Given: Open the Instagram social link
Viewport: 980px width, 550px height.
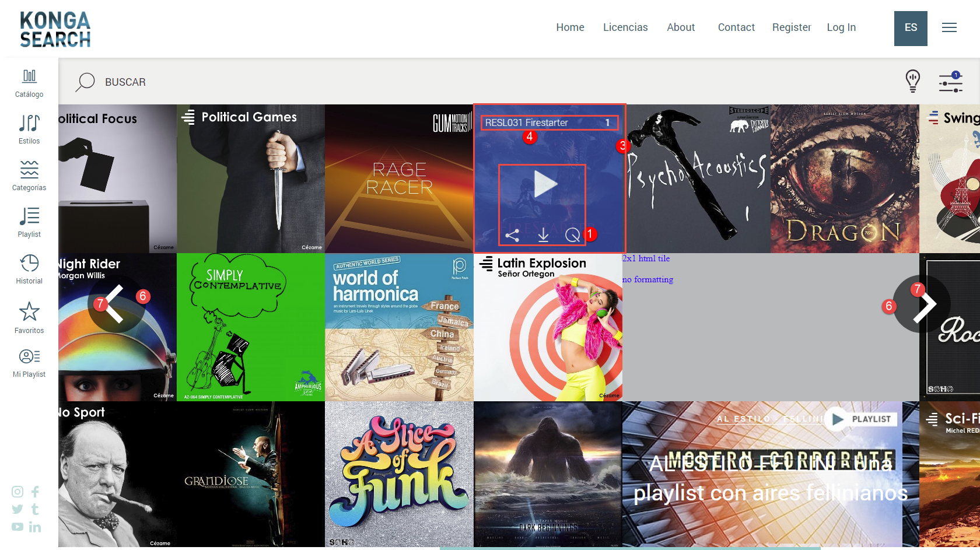Looking at the screenshot, I should 17,492.
